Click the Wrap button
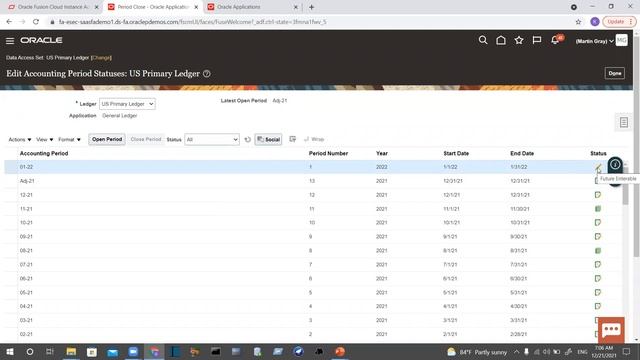The image size is (640, 360). (314, 140)
